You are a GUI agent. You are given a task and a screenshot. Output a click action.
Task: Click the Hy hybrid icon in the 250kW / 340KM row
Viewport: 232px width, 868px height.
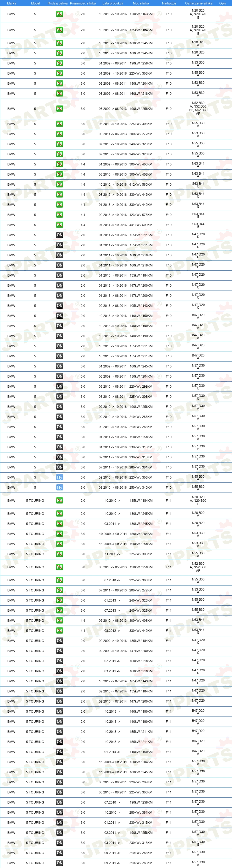pos(59,487)
